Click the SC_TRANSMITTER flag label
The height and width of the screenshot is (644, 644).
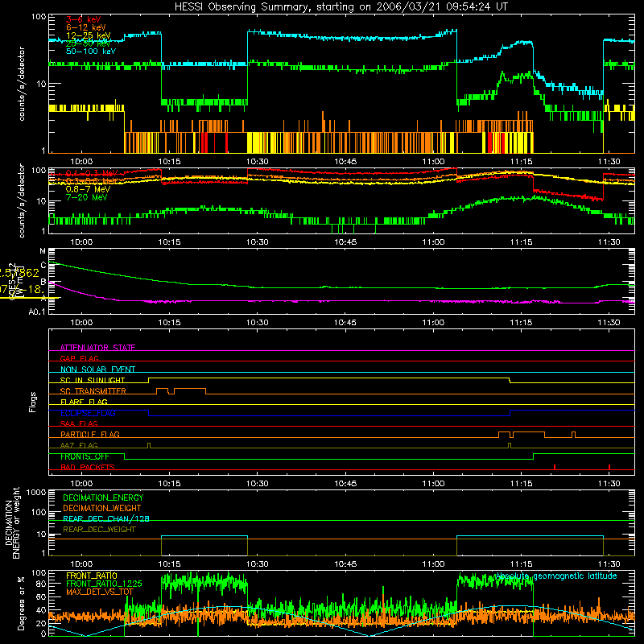(x=93, y=390)
